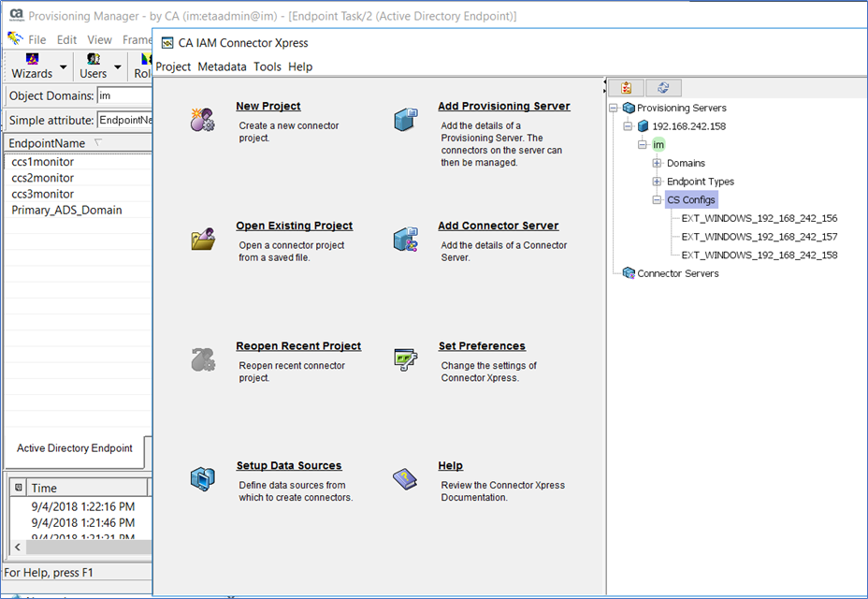Collapse the im domain node
The width and height of the screenshot is (868, 599).
tap(643, 145)
